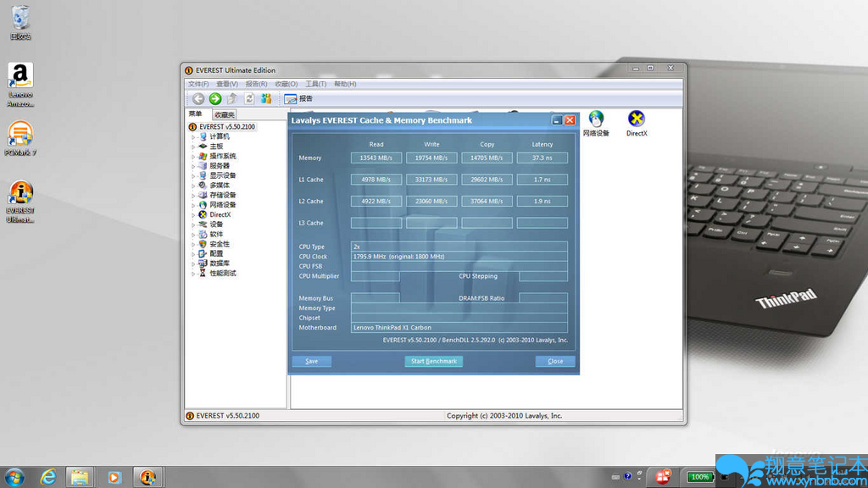
Task: Expand the 服务器 tree node
Action: [x=193, y=166]
